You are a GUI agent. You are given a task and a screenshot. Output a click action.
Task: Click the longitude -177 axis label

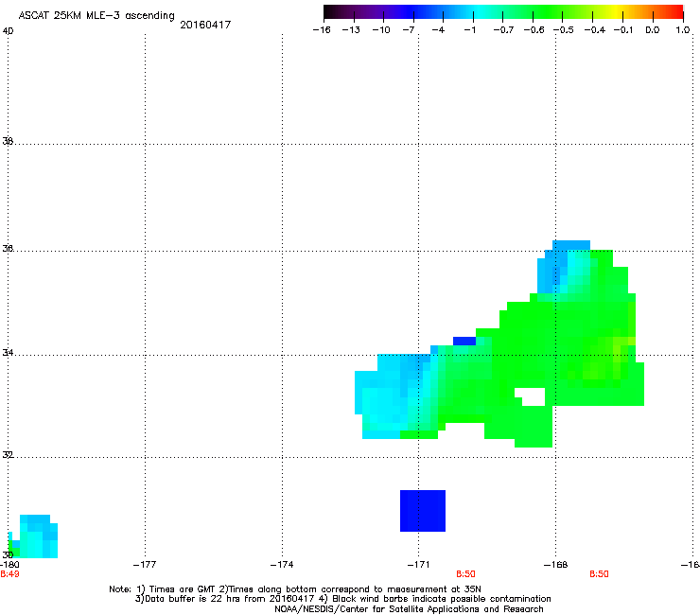(x=145, y=565)
